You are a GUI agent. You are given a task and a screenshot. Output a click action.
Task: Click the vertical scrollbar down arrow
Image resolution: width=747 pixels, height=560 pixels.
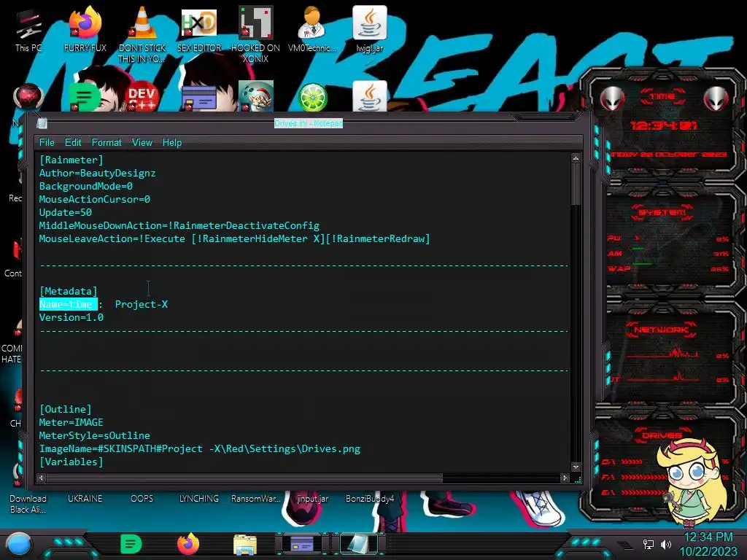point(576,467)
